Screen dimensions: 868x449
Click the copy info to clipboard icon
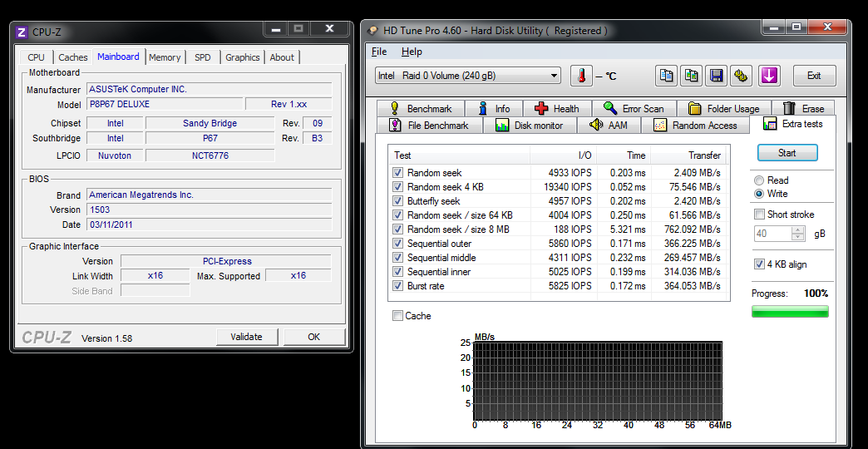[667, 76]
